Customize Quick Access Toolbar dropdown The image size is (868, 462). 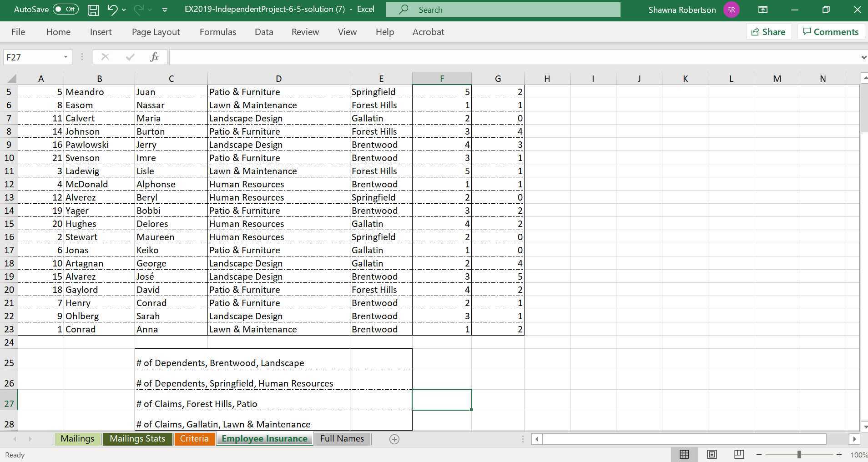click(x=165, y=10)
